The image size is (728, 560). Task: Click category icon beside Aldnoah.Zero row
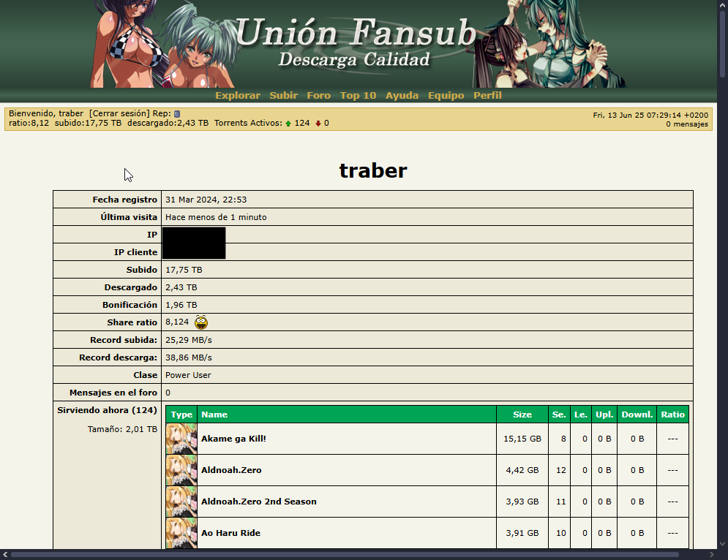pyautogui.click(x=181, y=470)
